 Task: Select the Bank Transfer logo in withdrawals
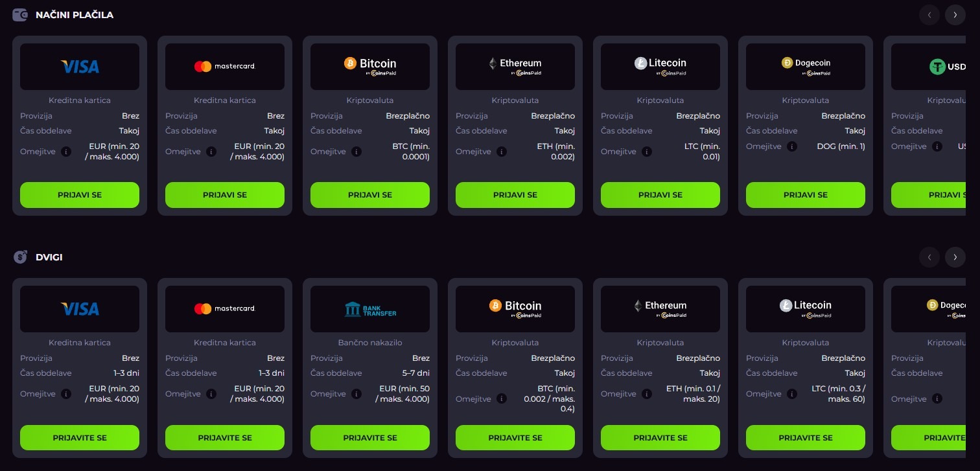[x=370, y=309]
